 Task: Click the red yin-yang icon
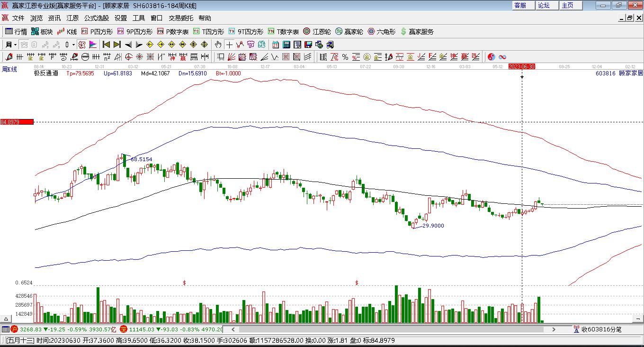tap(492, 57)
